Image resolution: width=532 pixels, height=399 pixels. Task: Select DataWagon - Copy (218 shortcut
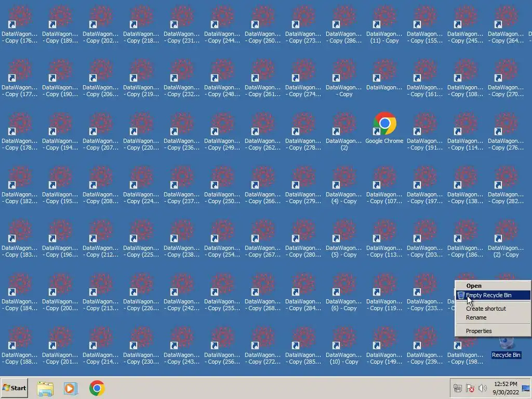click(x=141, y=24)
